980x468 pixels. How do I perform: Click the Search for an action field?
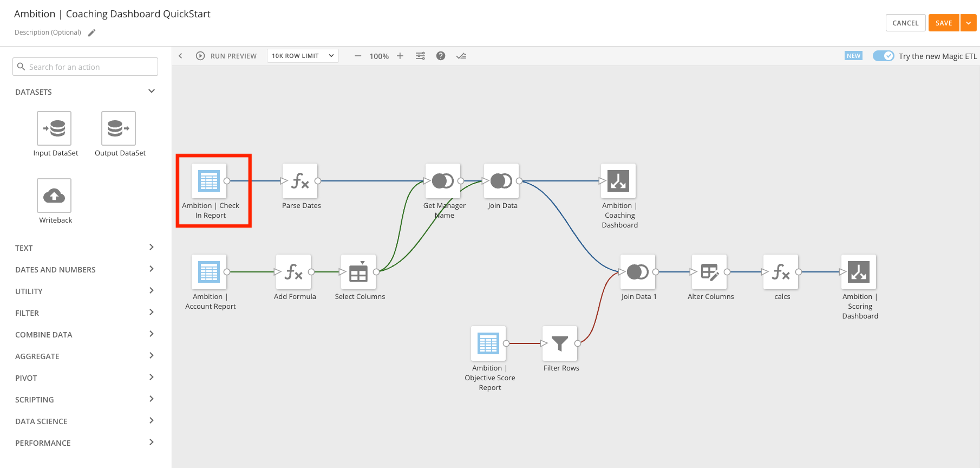click(x=85, y=67)
